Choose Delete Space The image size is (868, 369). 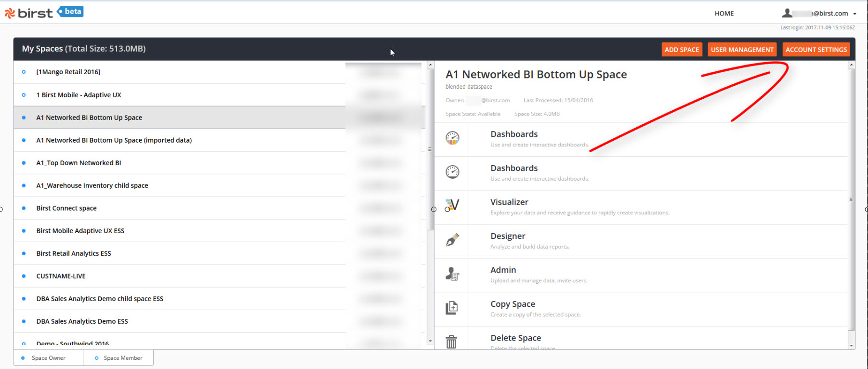click(x=515, y=338)
